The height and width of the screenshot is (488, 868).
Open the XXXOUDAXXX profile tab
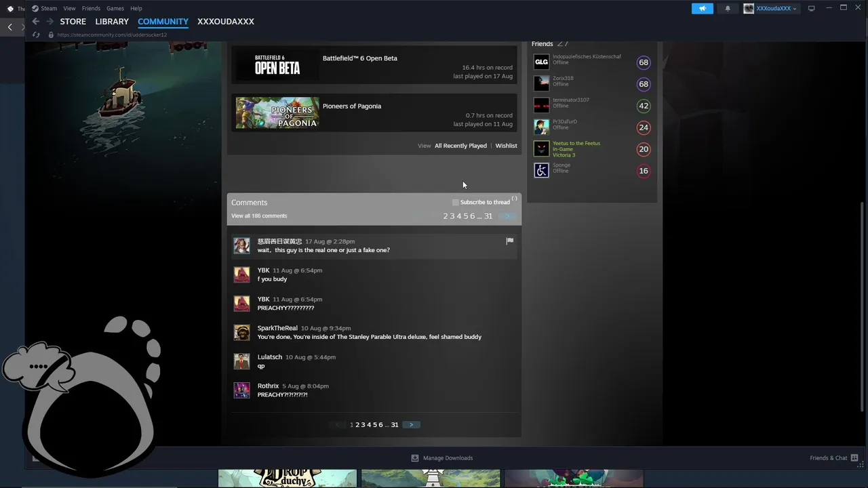[x=226, y=22]
